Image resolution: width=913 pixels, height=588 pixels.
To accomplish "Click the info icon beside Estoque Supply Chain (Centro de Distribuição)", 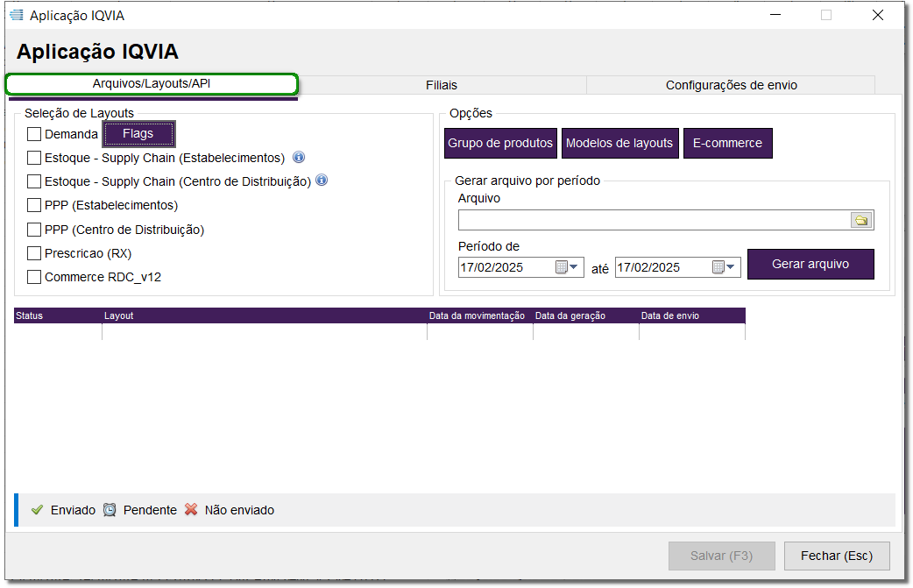I will point(322,181).
